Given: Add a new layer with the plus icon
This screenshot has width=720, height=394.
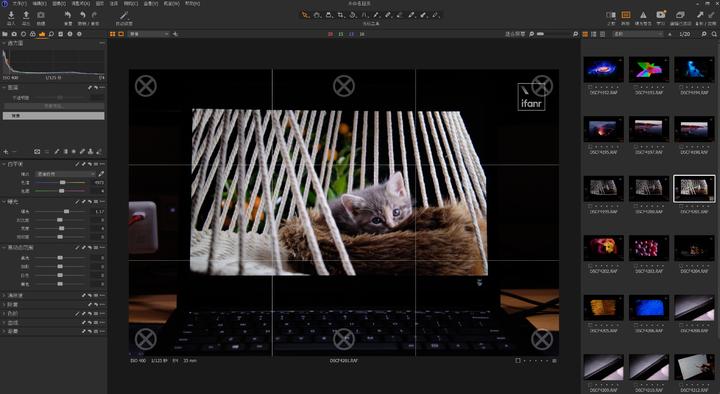Looking at the screenshot, I should 6,152.
